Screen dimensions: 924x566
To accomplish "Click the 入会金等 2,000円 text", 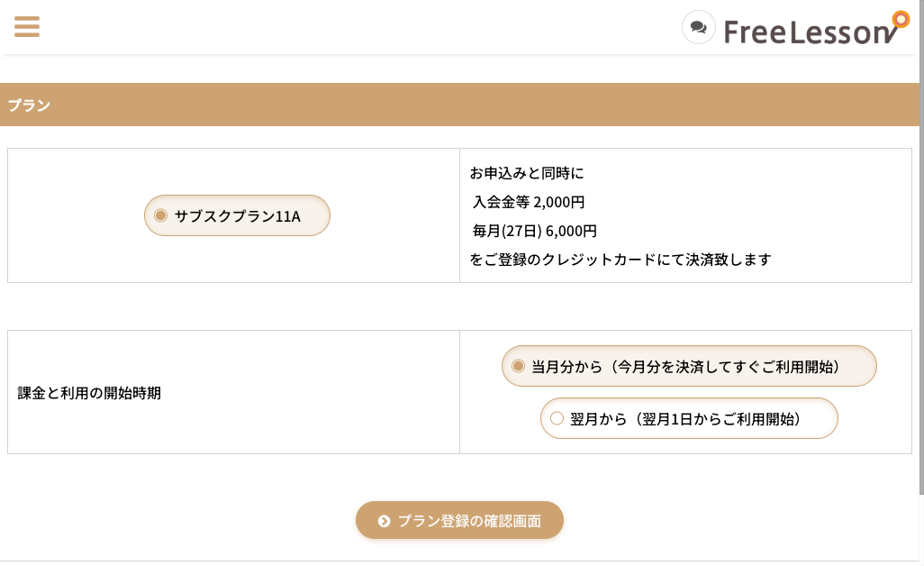I will tap(529, 202).
